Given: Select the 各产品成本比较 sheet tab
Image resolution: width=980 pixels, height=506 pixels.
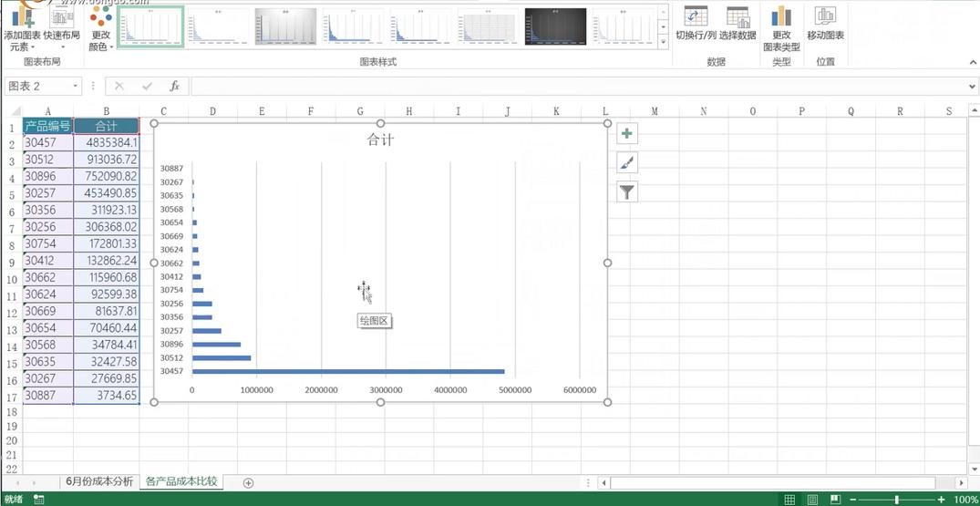Looking at the screenshot, I should click(181, 481).
